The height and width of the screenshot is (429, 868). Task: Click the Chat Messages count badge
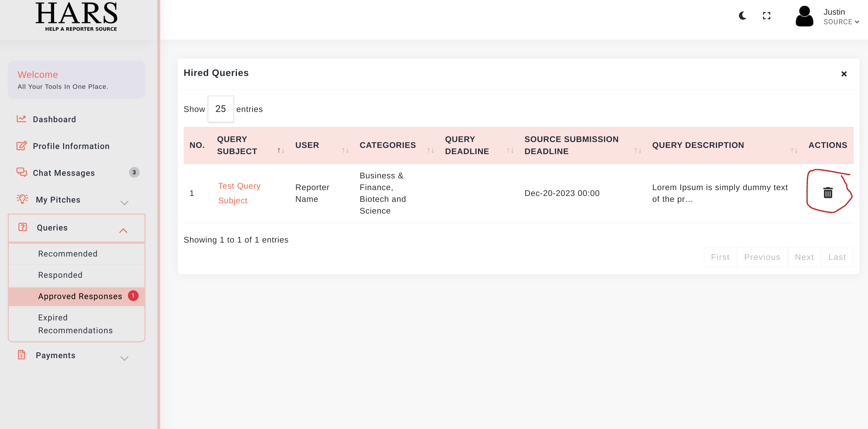coord(134,172)
